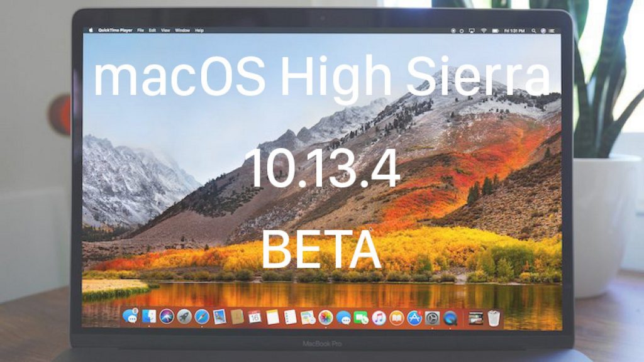The width and height of the screenshot is (644, 362).
Task: Open Mail stamp icon in Dock
Action: [x=219, y=317]
